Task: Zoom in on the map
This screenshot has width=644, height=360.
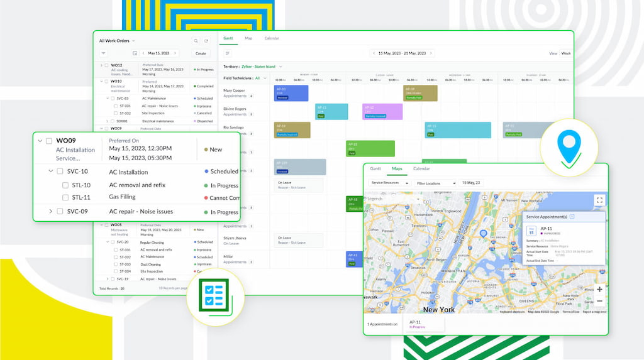Action: [x=599, y=290]
